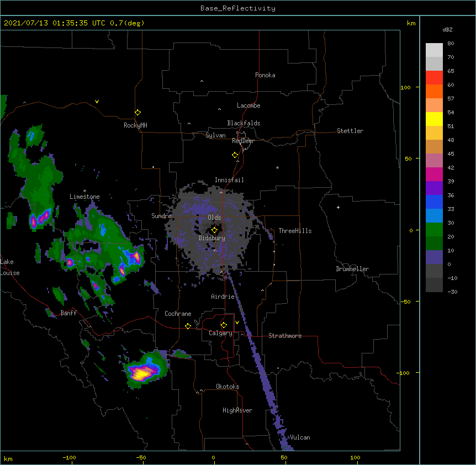476x465 pixels.
Task: Click the white plus marker north of Drumheller
Action: 338,207
